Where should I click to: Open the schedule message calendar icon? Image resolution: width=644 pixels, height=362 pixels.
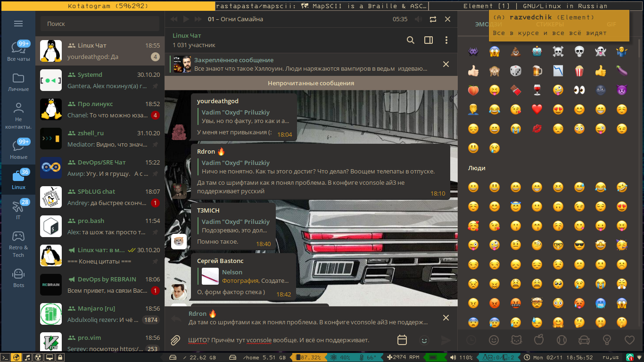click(x=402, y=340)
